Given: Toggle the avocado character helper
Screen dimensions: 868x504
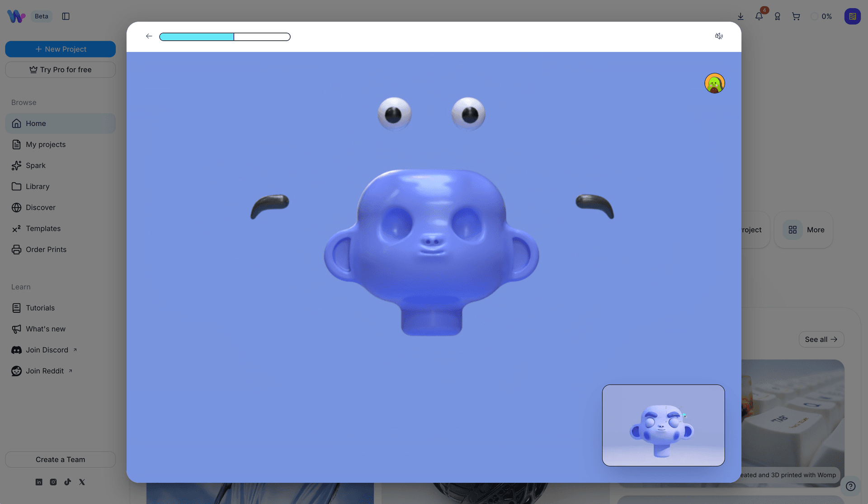Looking at the screenshot, I should pos(714,83).
